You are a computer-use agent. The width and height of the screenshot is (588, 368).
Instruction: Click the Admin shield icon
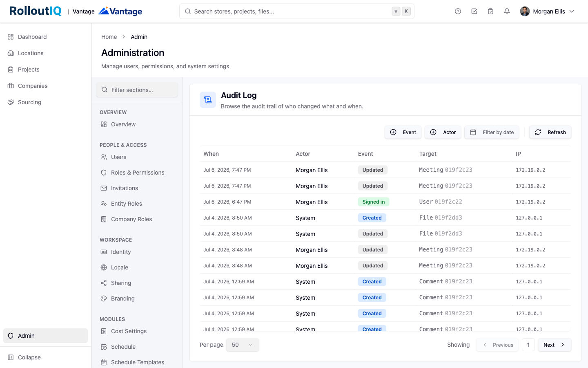11,336
